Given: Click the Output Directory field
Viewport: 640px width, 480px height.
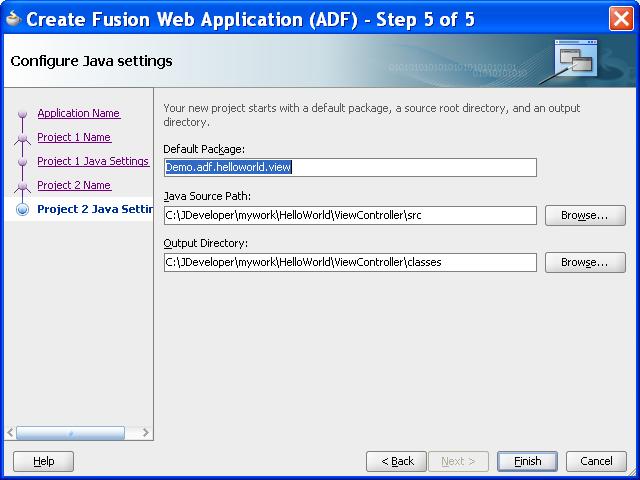Looking at the screenshot, I should (x=350, y=262).
